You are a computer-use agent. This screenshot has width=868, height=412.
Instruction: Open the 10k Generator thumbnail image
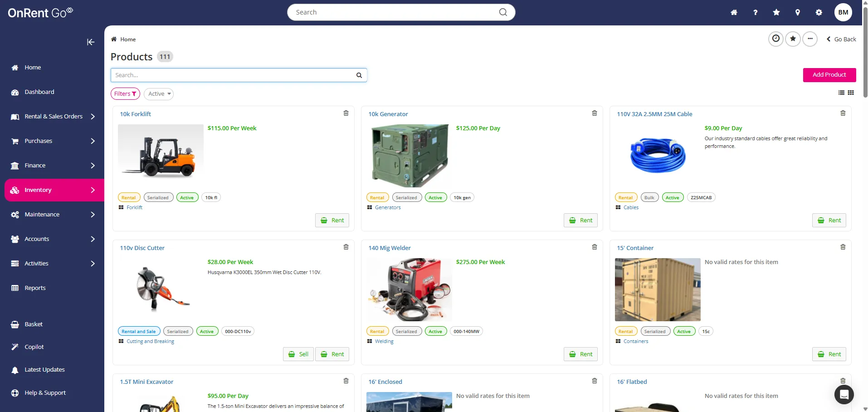pos(409,156)
